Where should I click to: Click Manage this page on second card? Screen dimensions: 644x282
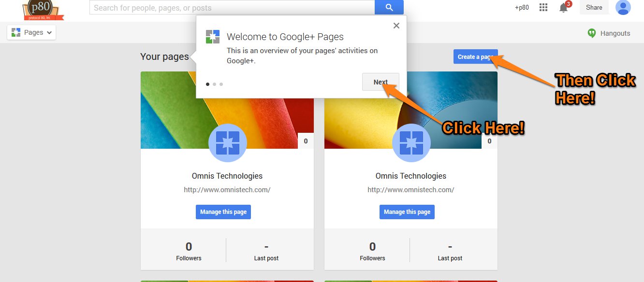(407, 212)
